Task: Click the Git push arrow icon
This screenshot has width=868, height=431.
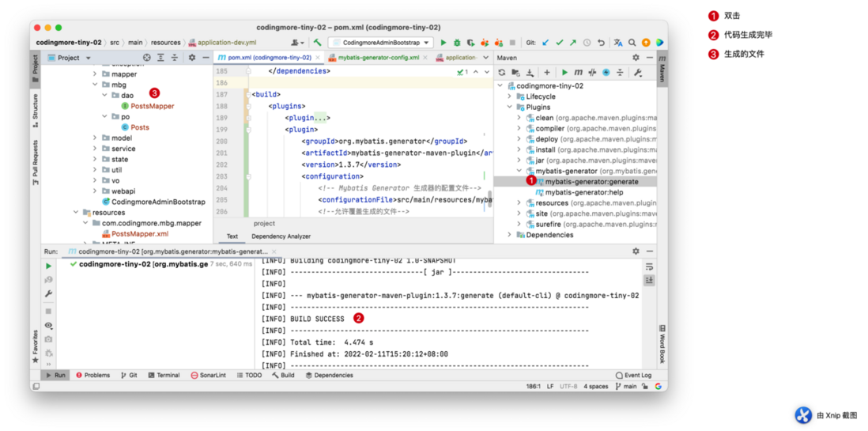Action: [573, 43]
